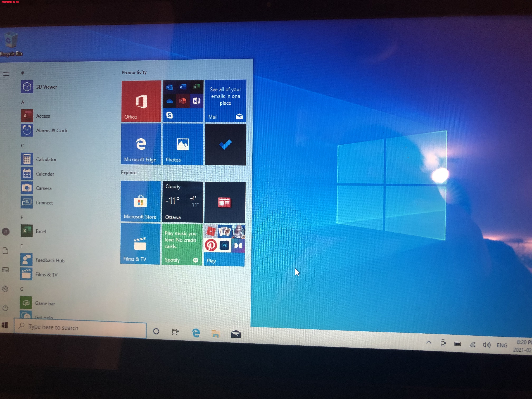Expand the Start menu hamburger button
532x399 pixels.
(6, 74)
